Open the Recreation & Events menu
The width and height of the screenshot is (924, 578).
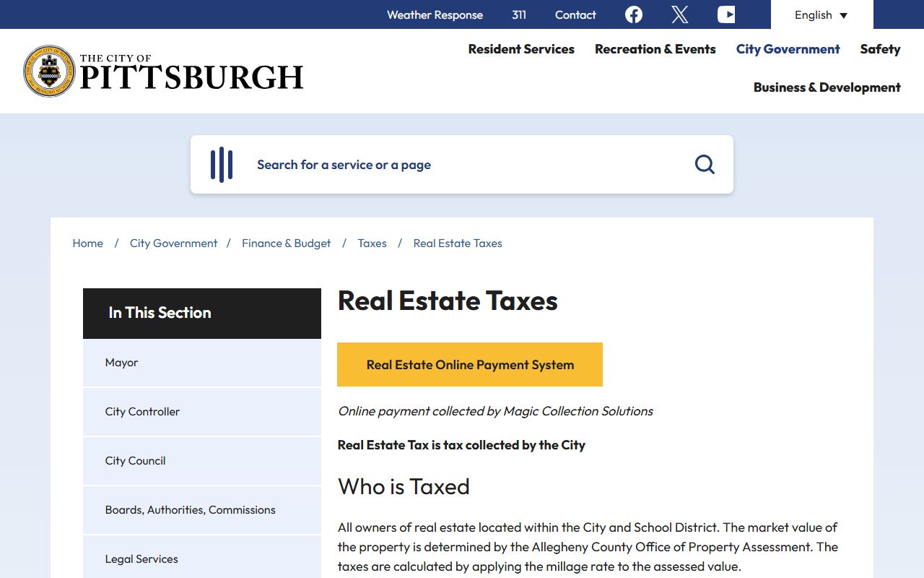[655, 49]
